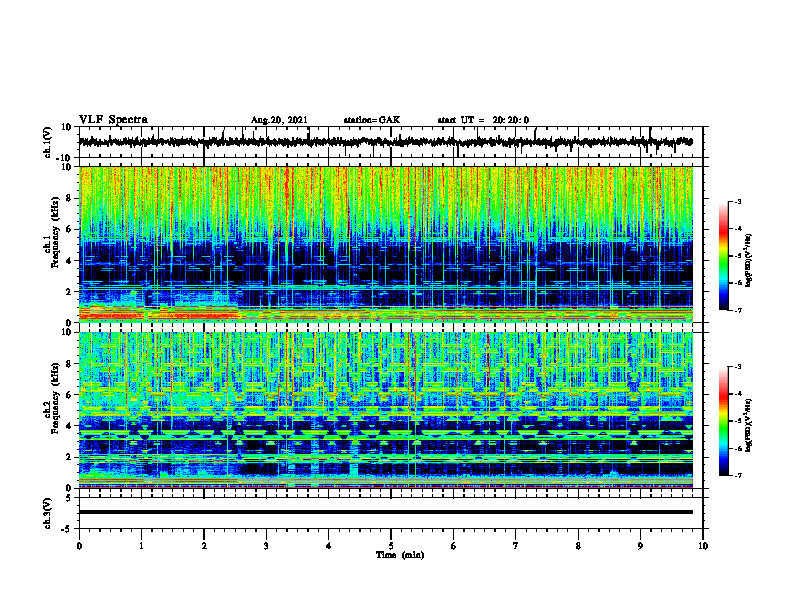This screenshot has height=612, width=792.
Task: Click the "-10" tick on ch.1(V) axis
Action: click(65, 158)
